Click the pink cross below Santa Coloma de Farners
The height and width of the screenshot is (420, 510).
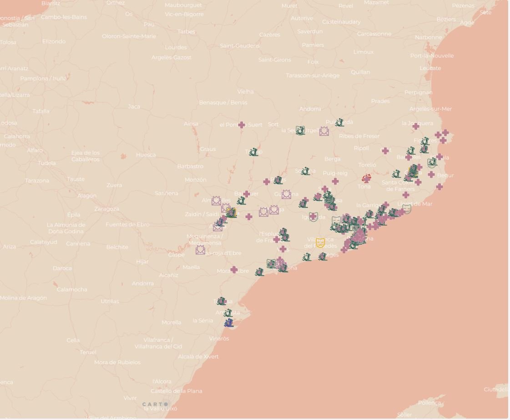tap(405, 195)
